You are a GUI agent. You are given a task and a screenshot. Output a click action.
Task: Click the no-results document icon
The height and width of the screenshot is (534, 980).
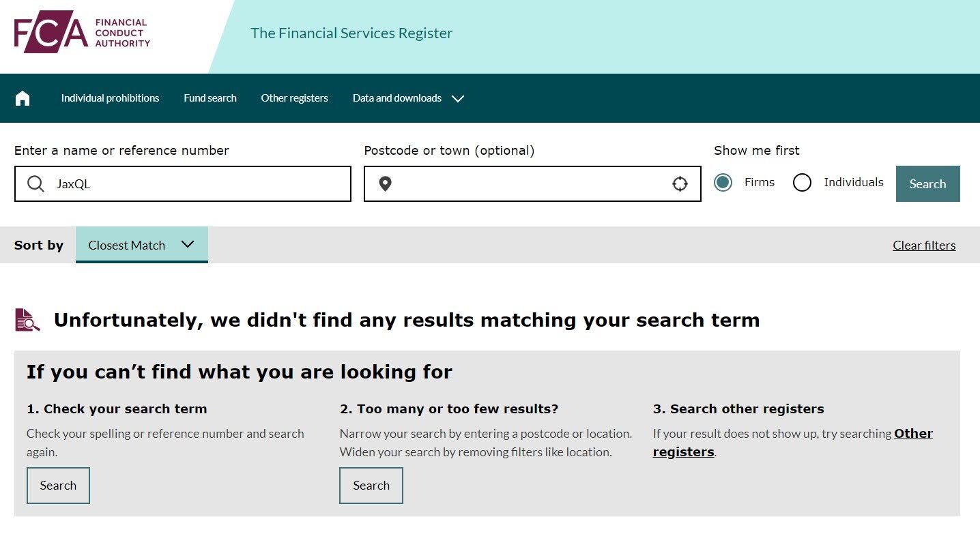click(x=27, y=319)
